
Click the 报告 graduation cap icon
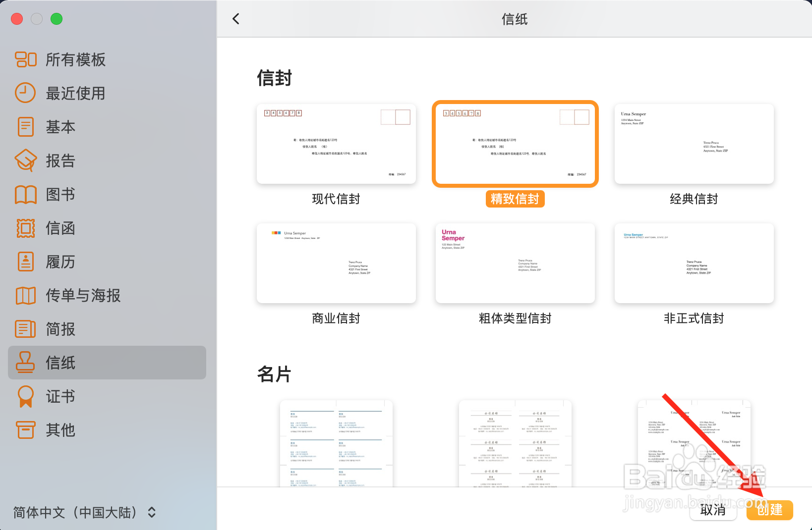click(x=25, y=160)
